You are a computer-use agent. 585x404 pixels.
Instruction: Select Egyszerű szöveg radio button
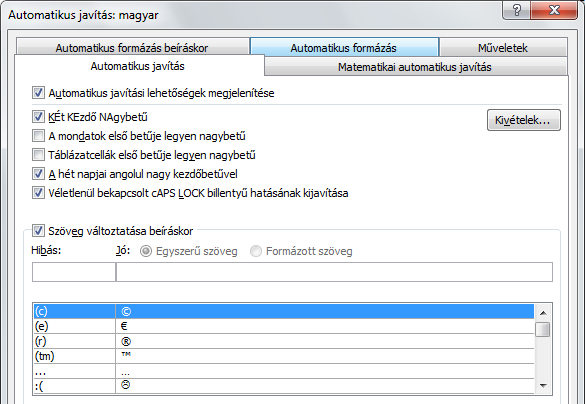point(146,251)
